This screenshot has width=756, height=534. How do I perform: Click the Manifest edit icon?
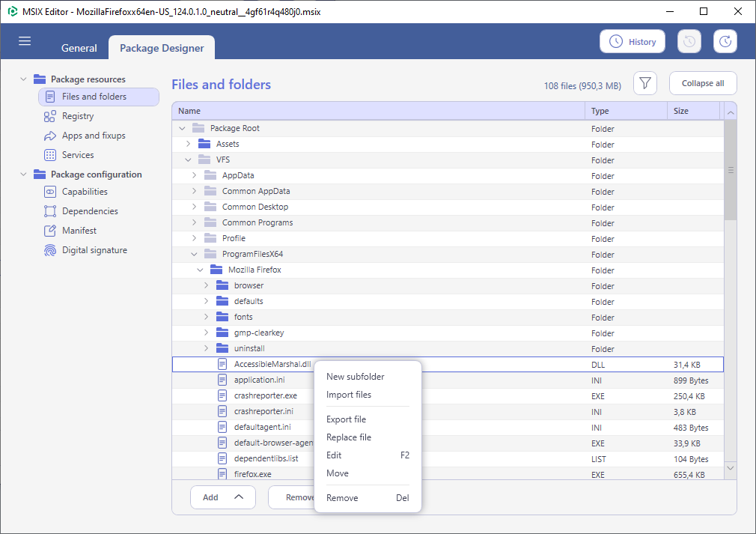click(x=49, y=231)
